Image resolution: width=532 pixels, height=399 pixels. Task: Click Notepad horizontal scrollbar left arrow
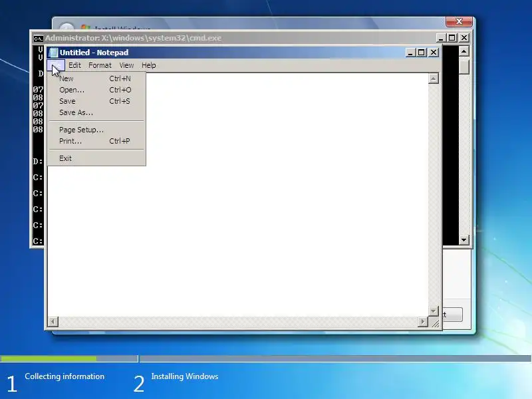point(53,321)
